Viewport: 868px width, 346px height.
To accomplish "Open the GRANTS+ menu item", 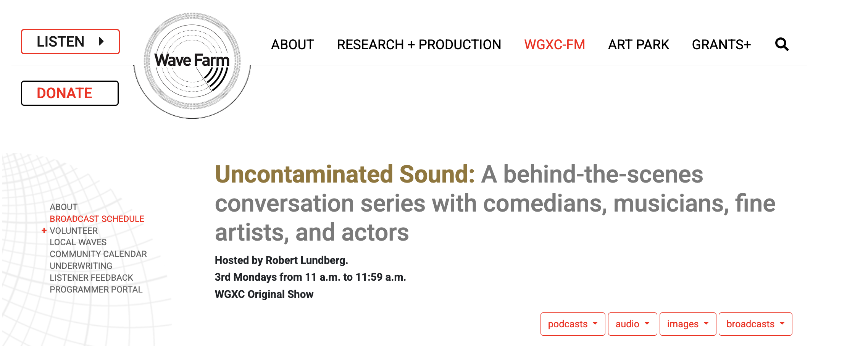I will pyautogui.click(x=721, y=45).
